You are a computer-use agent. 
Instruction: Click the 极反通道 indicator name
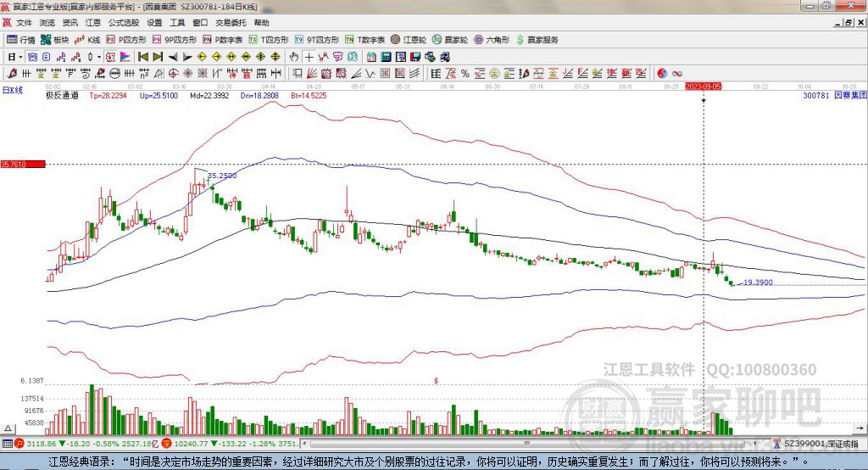pyautogui.click(x=62, y=95)
